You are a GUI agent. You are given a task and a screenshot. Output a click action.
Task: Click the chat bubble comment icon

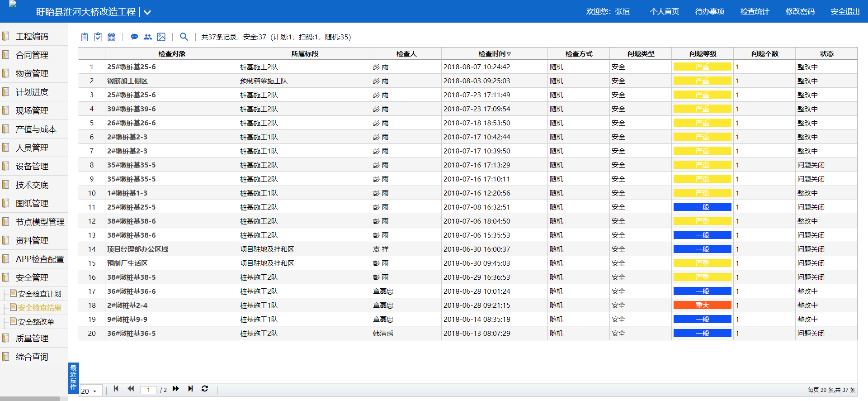coord(134,37)
